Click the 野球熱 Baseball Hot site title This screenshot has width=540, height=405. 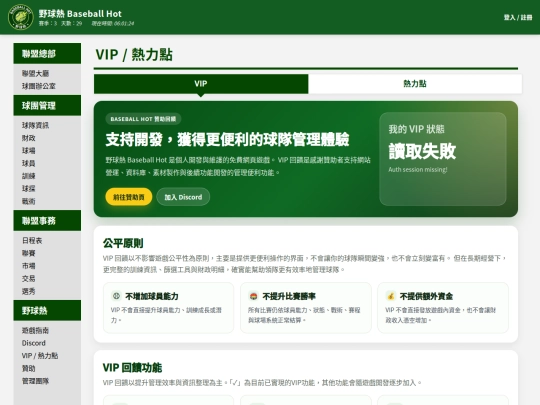[80, 14]
